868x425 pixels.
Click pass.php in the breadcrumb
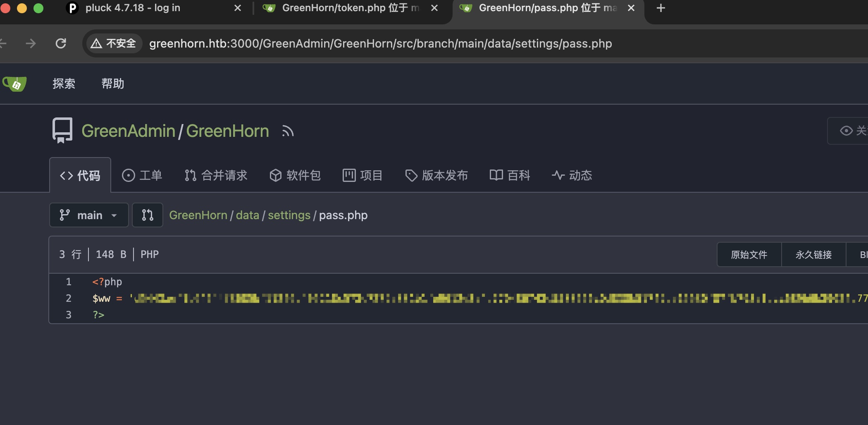(343, 215)
